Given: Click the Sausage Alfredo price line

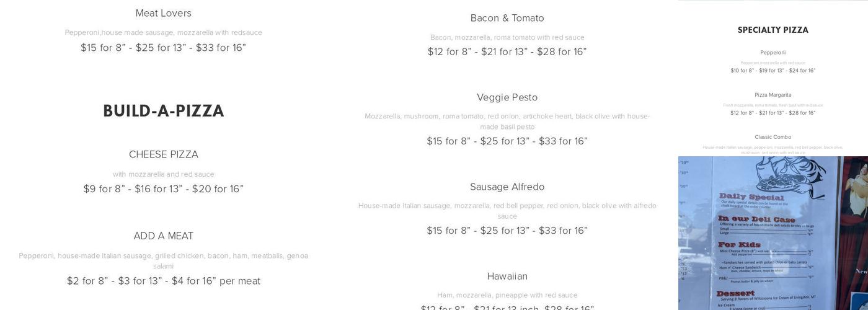Looking at the screenshot, I should (507, 231).
